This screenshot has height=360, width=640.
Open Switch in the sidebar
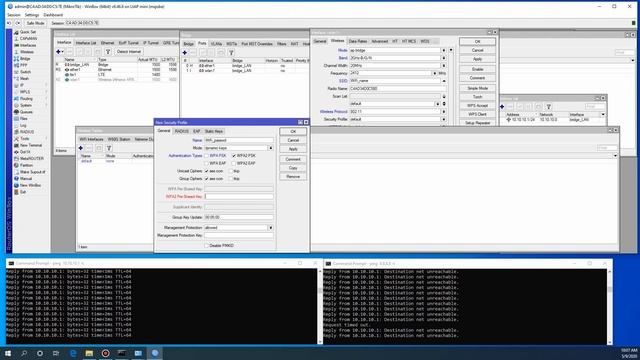pyautogui.click(x=25, y=72)
